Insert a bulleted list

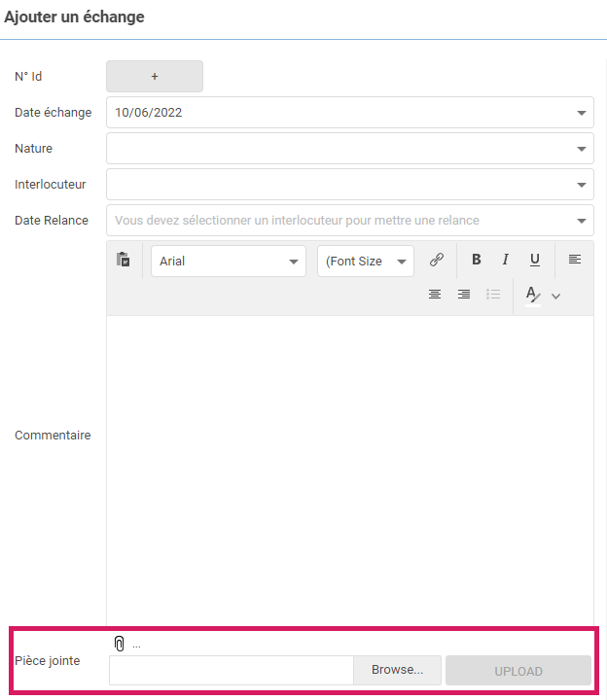pyautogui.click(x=493, y=294)
